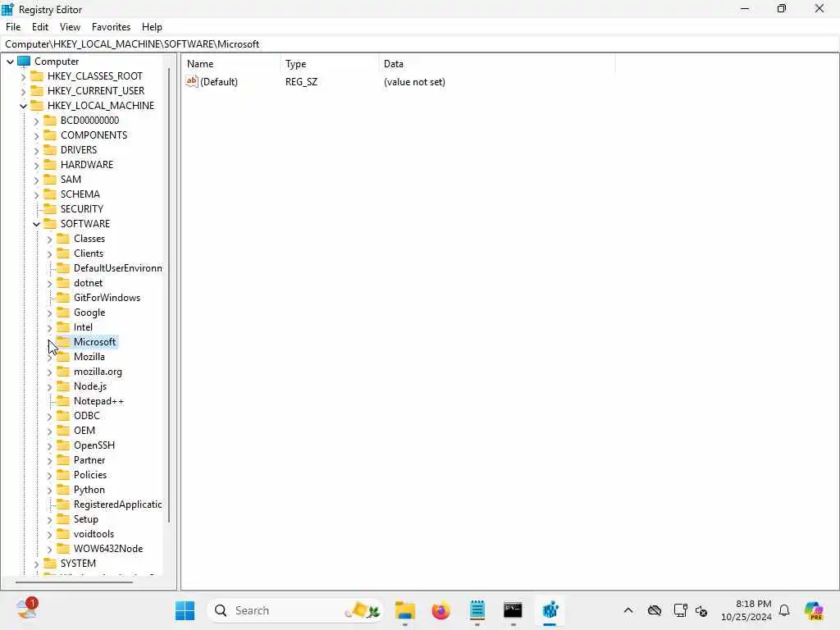Click Registry Editor taskbar icon
This screenshot has height=630, width=840.
click(x=550, y=610)
